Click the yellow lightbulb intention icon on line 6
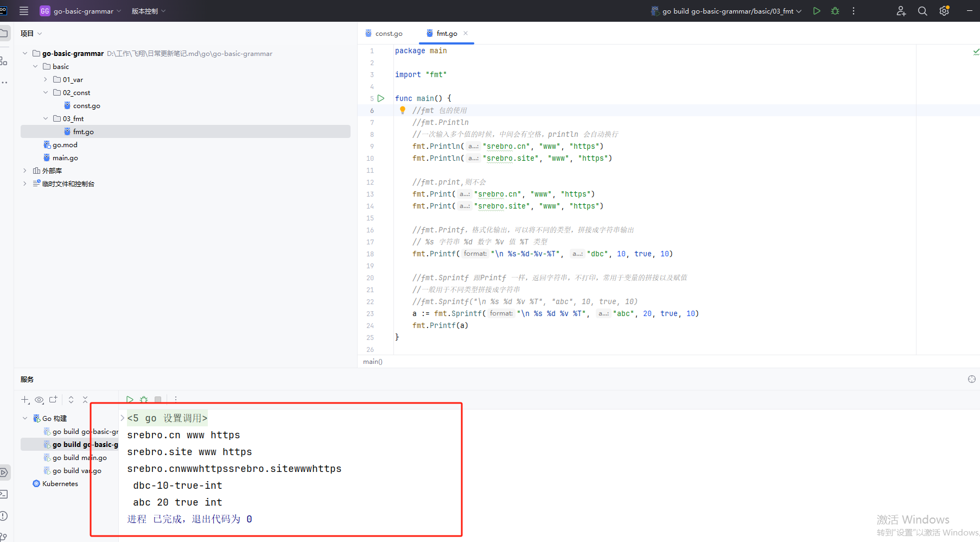Viewport: 980px width, 542px height. click(403, 110)
